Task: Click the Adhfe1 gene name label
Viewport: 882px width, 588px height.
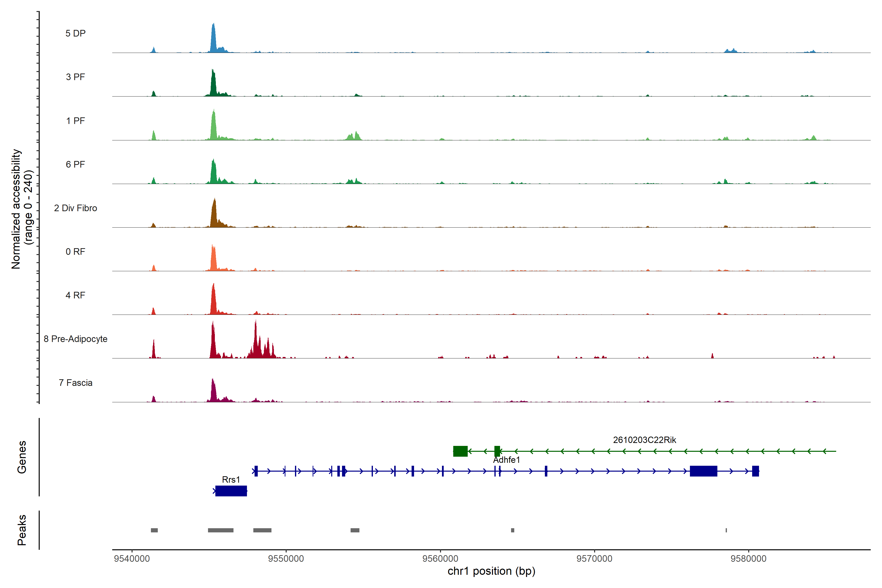Action: [x=506, y=460]
